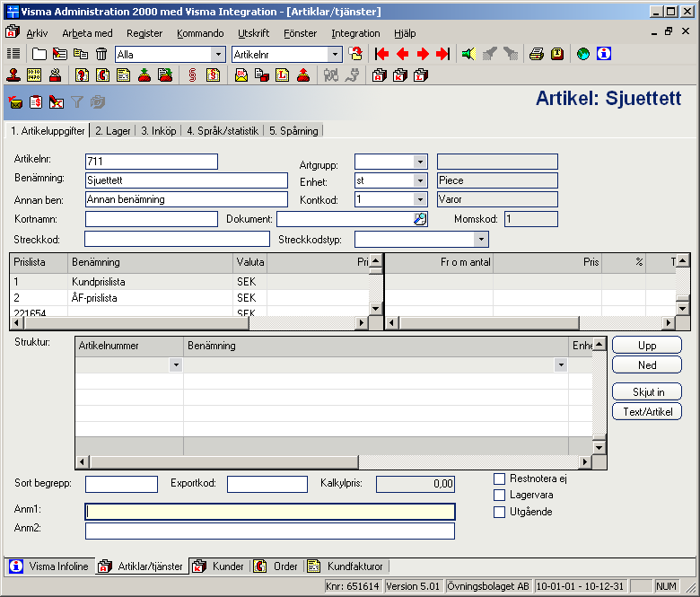Switch to the 5. Spårning tab
Screen dimensions: 700x597
[293, 131]
